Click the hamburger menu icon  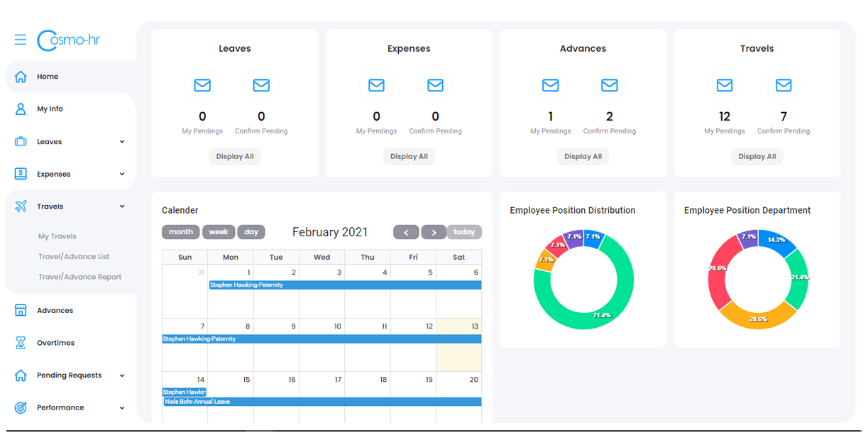(20, 40)
